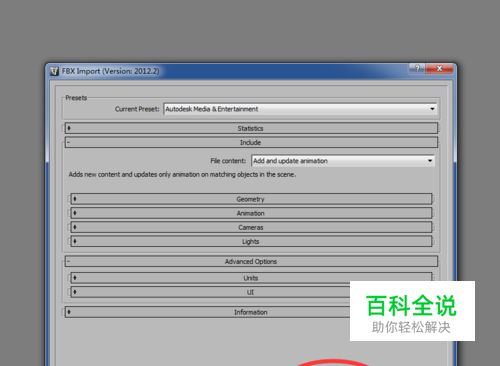
Task: Click the 'File content:' label
Action: click(228, 161)
